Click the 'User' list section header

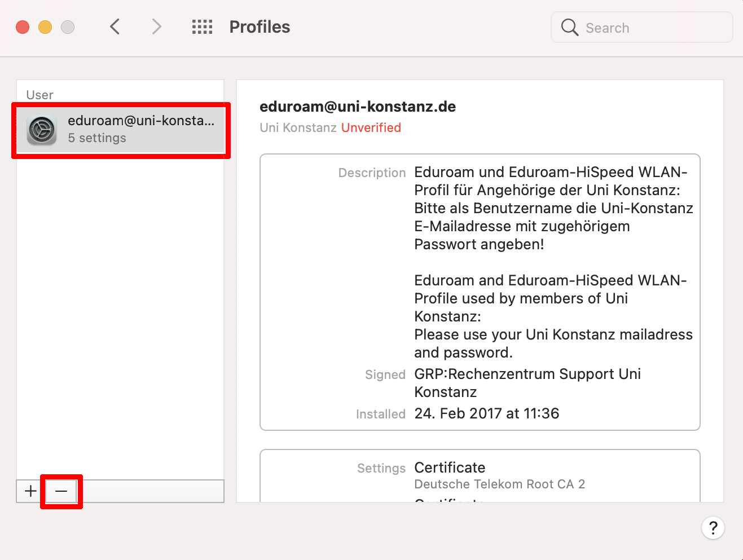(x=40, y=95)
